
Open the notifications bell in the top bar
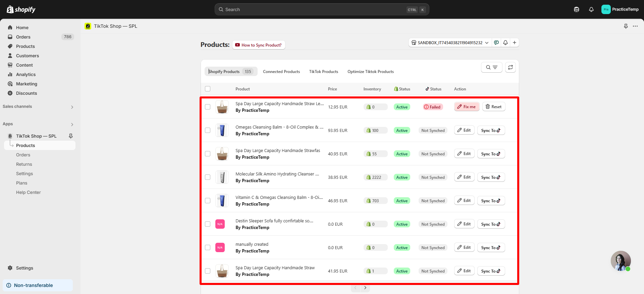[x=591, y=9]
